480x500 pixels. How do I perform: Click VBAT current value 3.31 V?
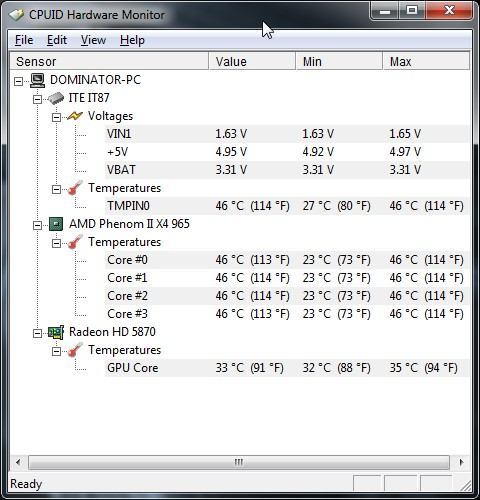coord(231,170)
